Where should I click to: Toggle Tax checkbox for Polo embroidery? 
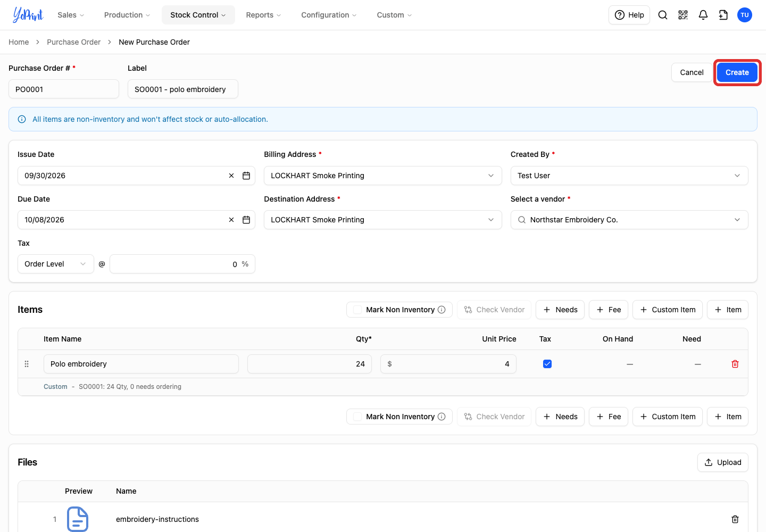coord(547,364)
